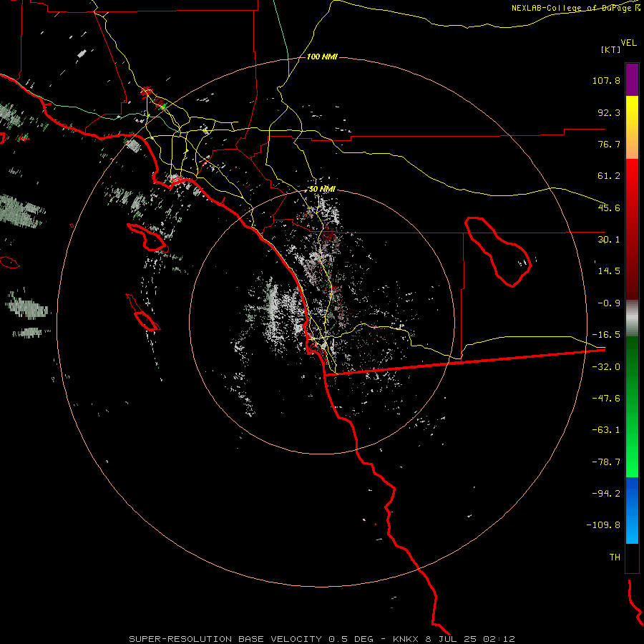Click the blue segment of the velocity color bar
644x644 pixels.
[x=632, y=510]
